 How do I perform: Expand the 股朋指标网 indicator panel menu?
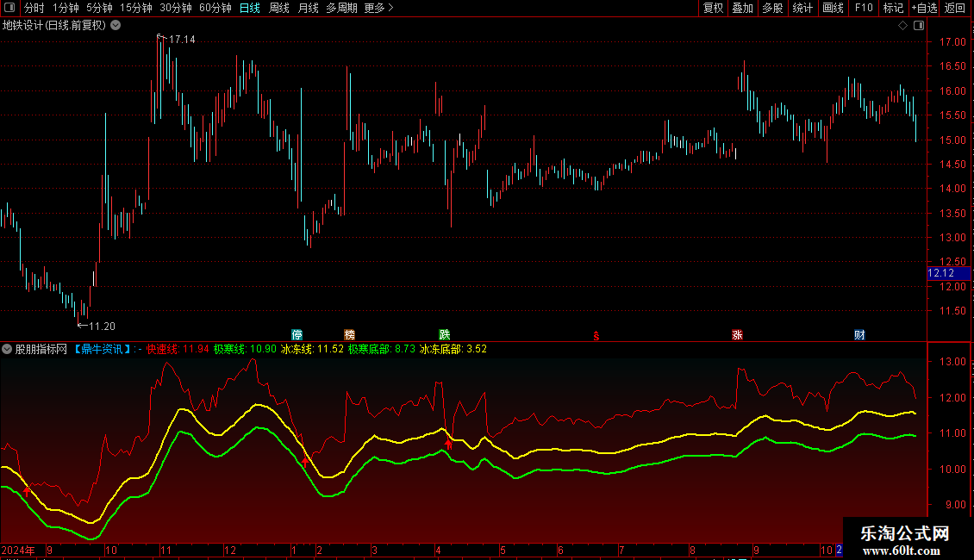tap(7, 349)
